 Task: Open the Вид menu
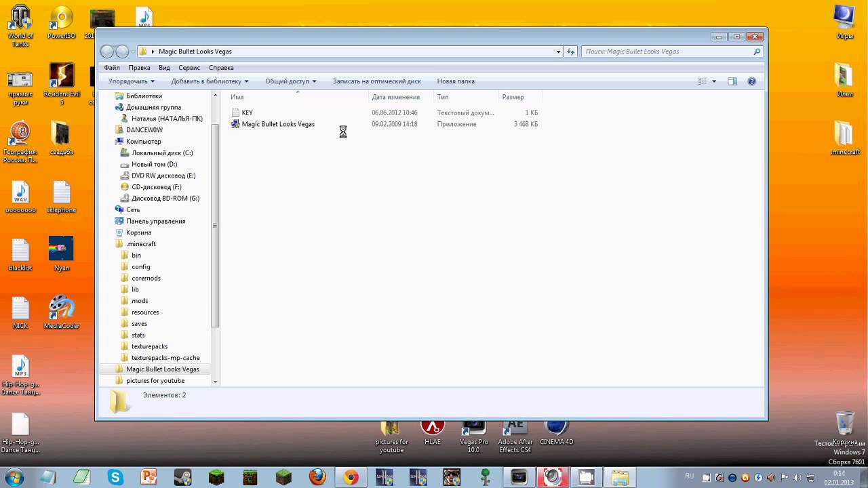coord(164,68)
